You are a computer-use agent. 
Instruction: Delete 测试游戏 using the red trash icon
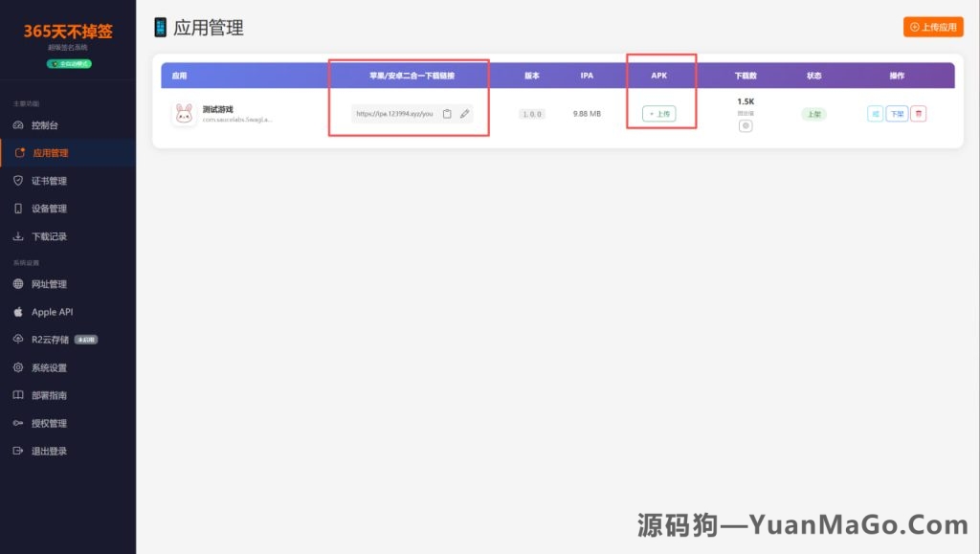919,113
